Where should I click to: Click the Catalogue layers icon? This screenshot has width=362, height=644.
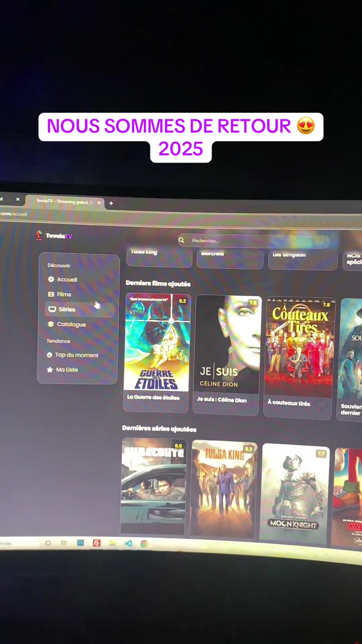51,324
